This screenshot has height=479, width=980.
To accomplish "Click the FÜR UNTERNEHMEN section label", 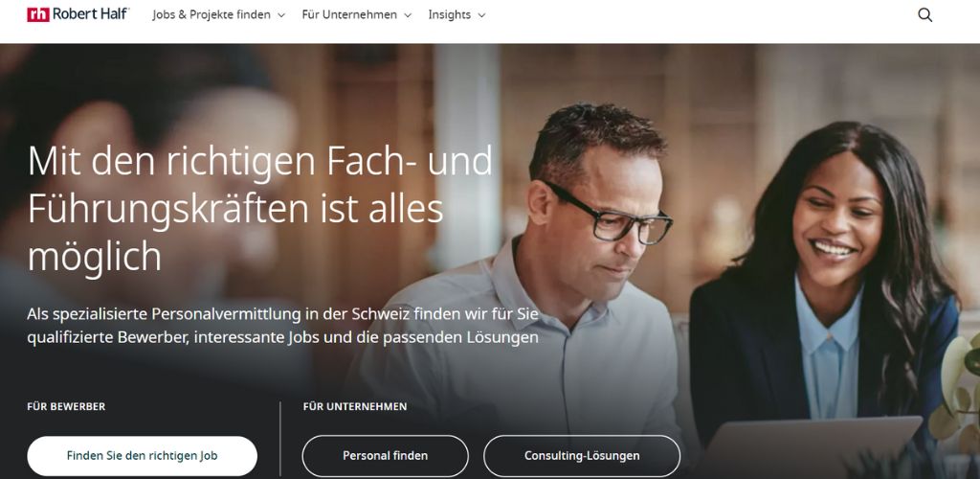I will tap(355, 406).
